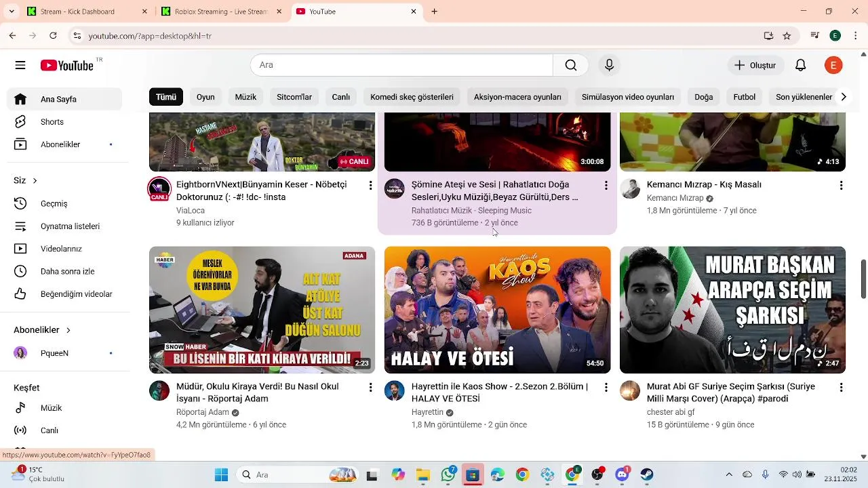Click the page vertical scrollbar thumb
The image size is (868, 488).
pyautogui.click(x=863, y=279)
